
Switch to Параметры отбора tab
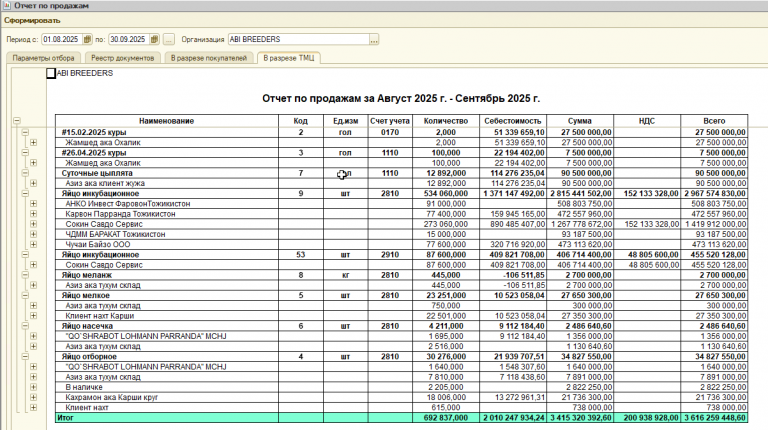pos(44,58)
